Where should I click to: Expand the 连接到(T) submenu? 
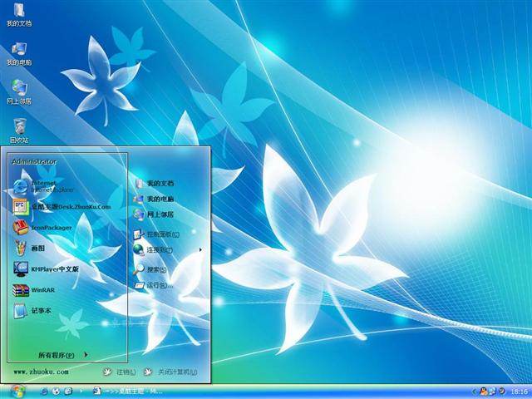tap(168, 250)
